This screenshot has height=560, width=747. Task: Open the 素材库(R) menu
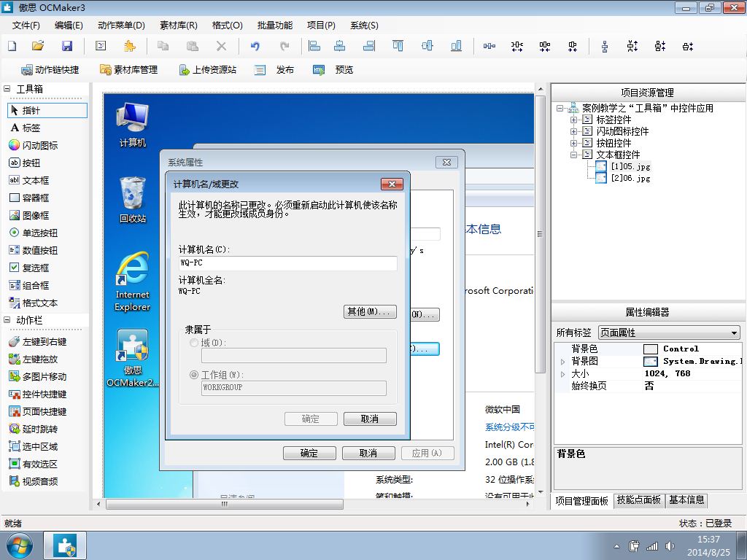click(x=179, y=26)
